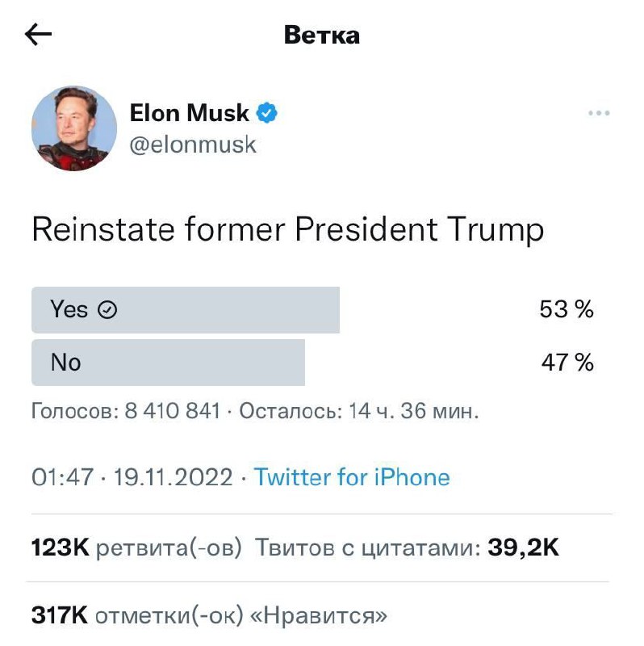This screenshot has height=646, width=644.
Task: Open the profile avatar photo
Action: pyautogui.click(x=74, y=129)
